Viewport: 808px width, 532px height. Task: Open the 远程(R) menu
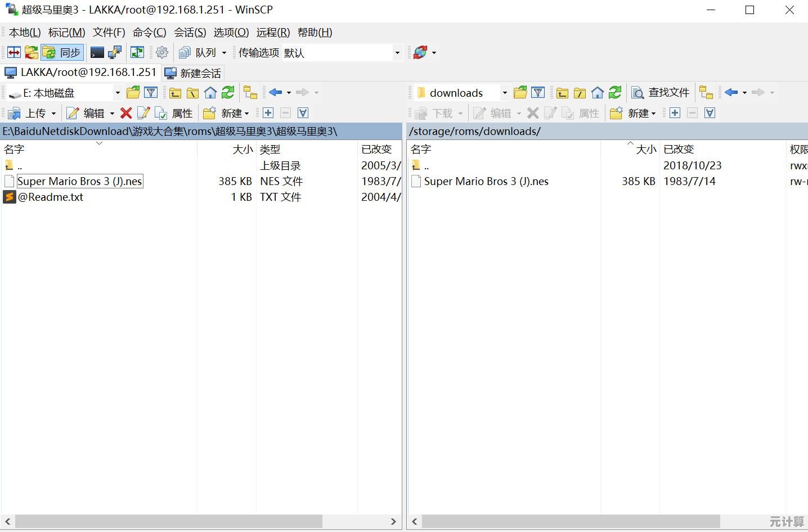pyautogui.click(x=273, y=33)
